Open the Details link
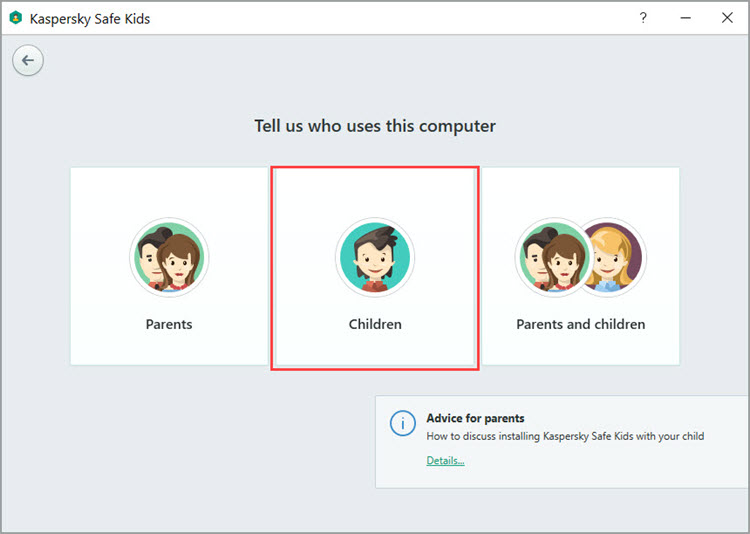Image resolution: width=750 pixels, height=534 pixels. 445,460
